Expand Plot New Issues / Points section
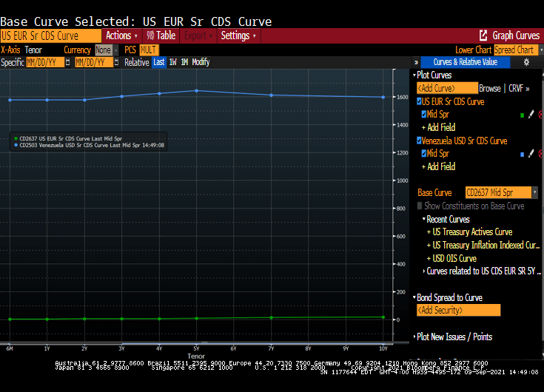This screenshot has width=544, height=392. coord(414,337)
